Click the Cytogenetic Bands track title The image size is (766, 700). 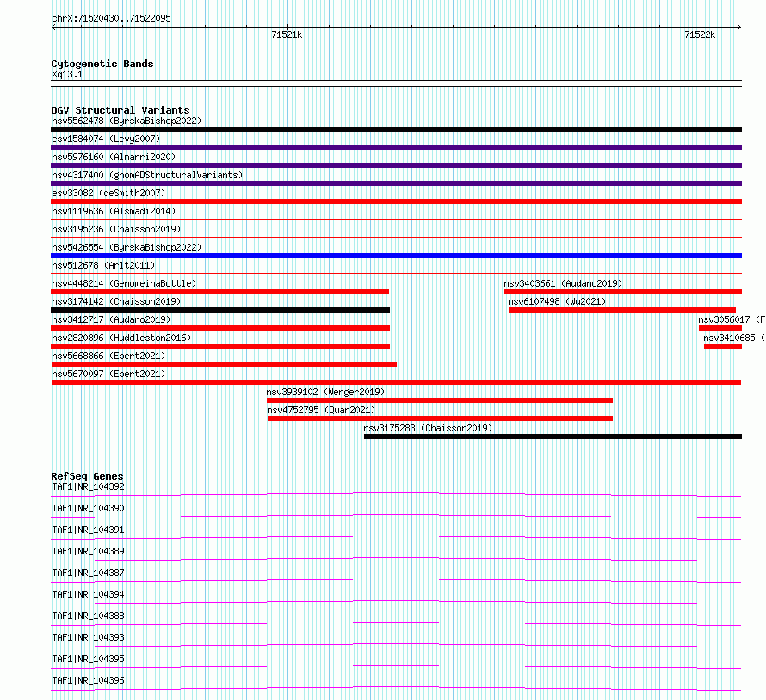click(x=102, y=64)
